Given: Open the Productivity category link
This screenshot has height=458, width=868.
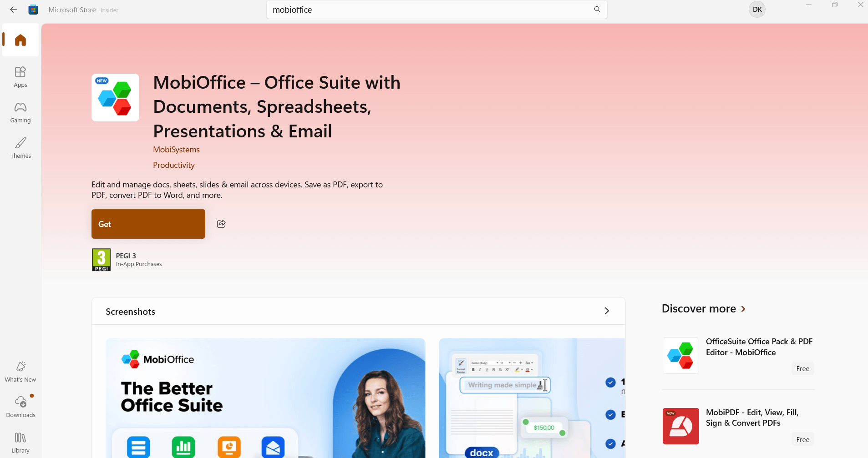Looking at the screenshot, I should click(174, 165).
